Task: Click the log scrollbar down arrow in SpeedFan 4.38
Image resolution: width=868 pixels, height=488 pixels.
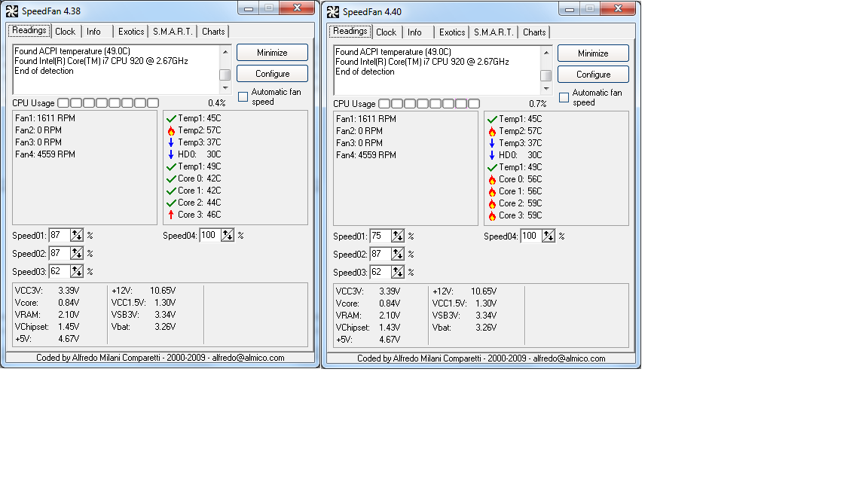Action: tap(225, 88)
